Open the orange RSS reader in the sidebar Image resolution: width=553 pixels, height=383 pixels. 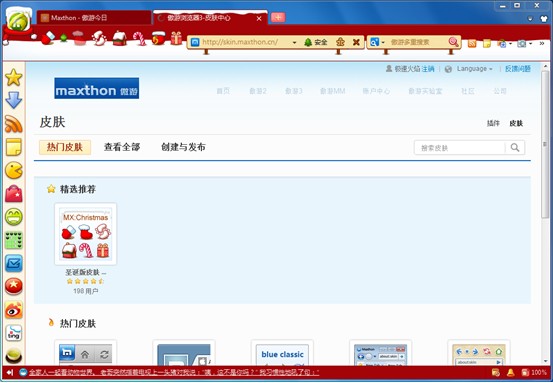14,124
